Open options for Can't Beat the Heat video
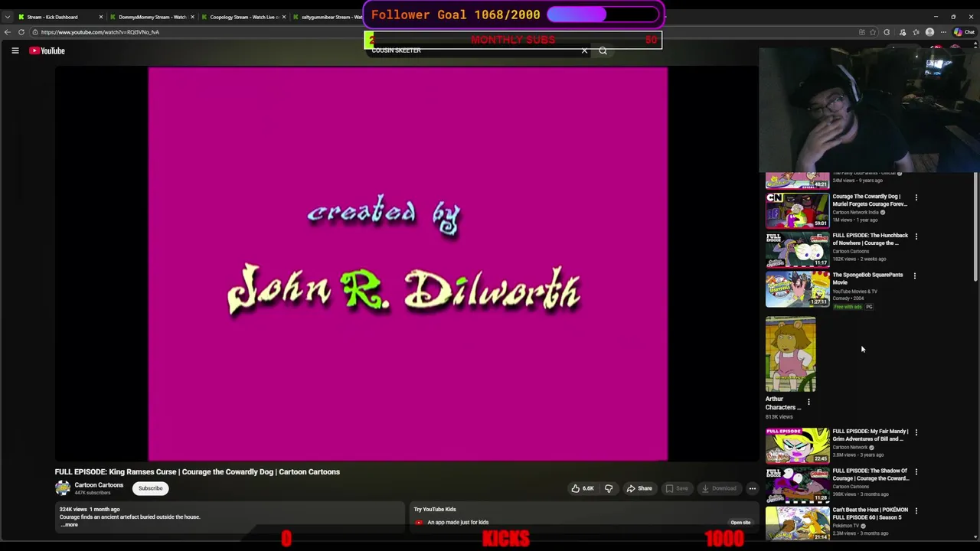The image size is (980, 551). click(x=916, y=510)
